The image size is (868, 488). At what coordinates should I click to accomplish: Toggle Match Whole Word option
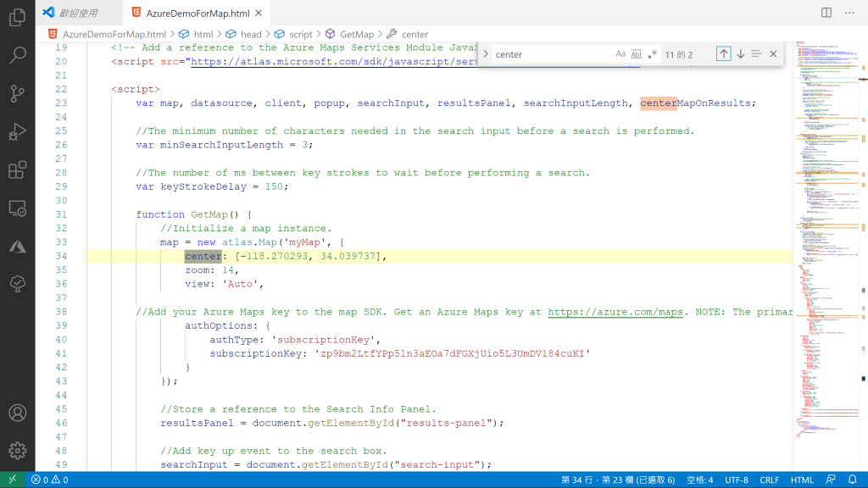[636, 54]
